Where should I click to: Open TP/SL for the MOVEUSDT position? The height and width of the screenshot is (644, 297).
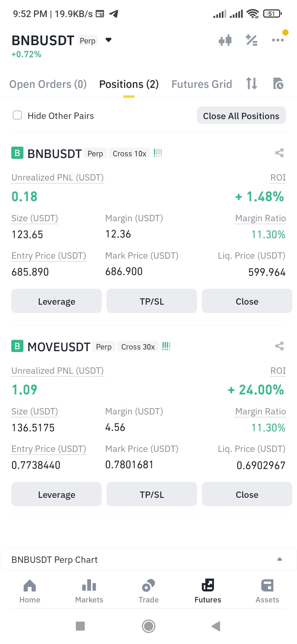coord(152,494)
